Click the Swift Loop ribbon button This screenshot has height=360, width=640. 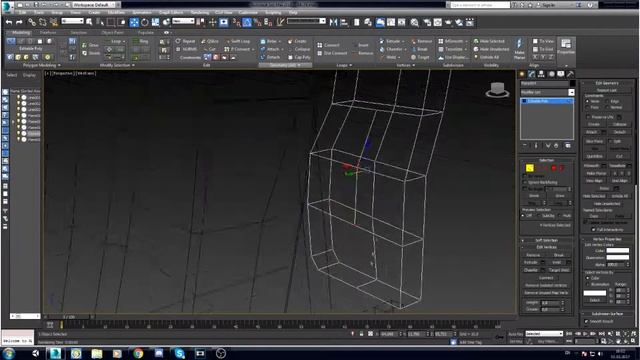tap(238, 41)
